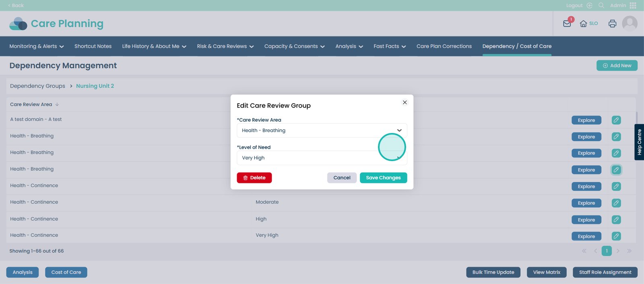
Task: Open the Level of Need dropdown
Action: (322, 158)
